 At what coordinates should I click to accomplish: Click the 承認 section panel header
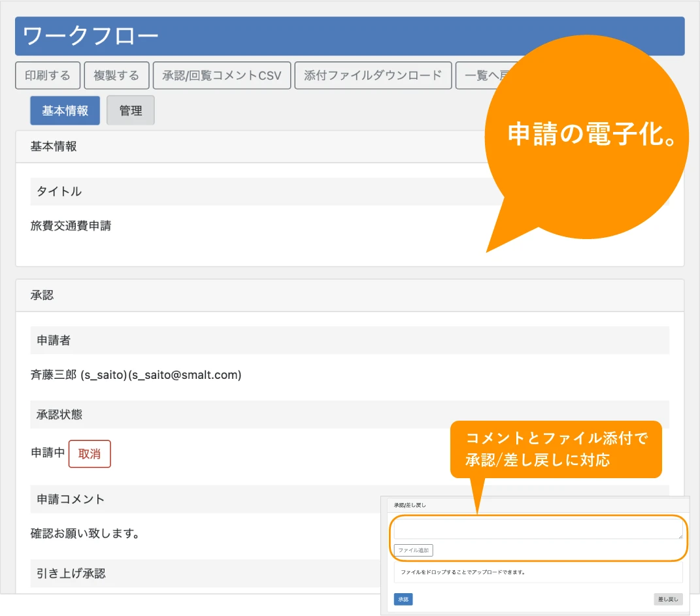(42, 295)
